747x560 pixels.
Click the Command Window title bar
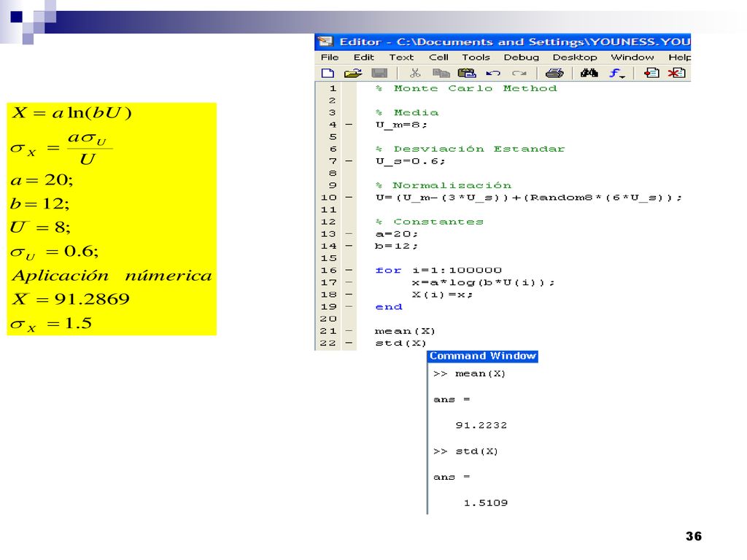coord(483,356)
